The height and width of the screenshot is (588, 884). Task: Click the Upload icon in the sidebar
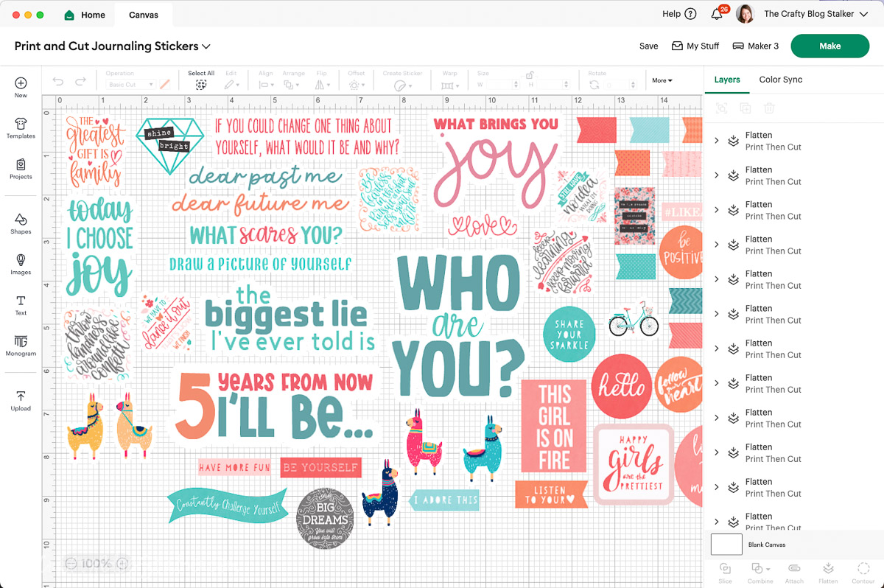pos(20,398)
